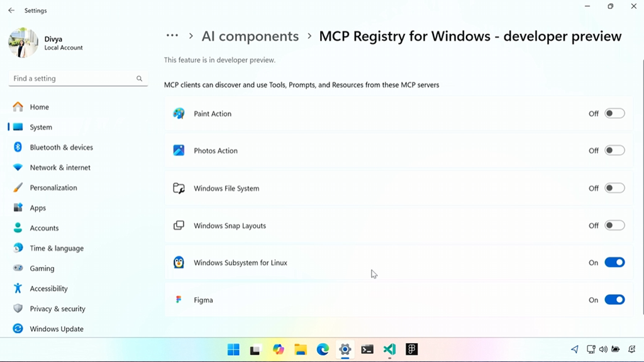Expand the breadcrumb ellipsis menu
Viewport: 644px width, 362px height.
click(172, 36)
